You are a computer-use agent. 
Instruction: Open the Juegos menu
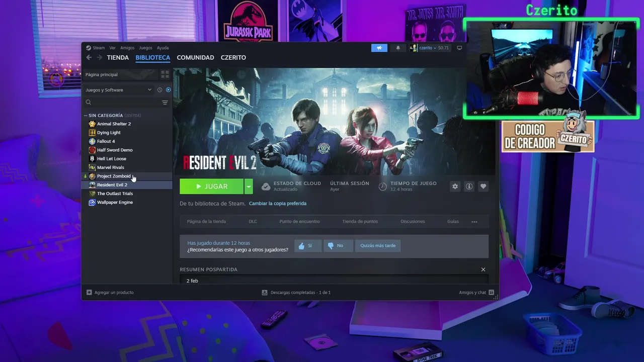tap(145, 48)
